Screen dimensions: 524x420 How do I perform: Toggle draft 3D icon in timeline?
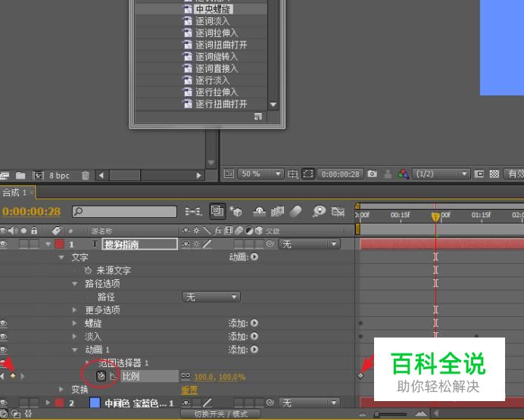235,211
